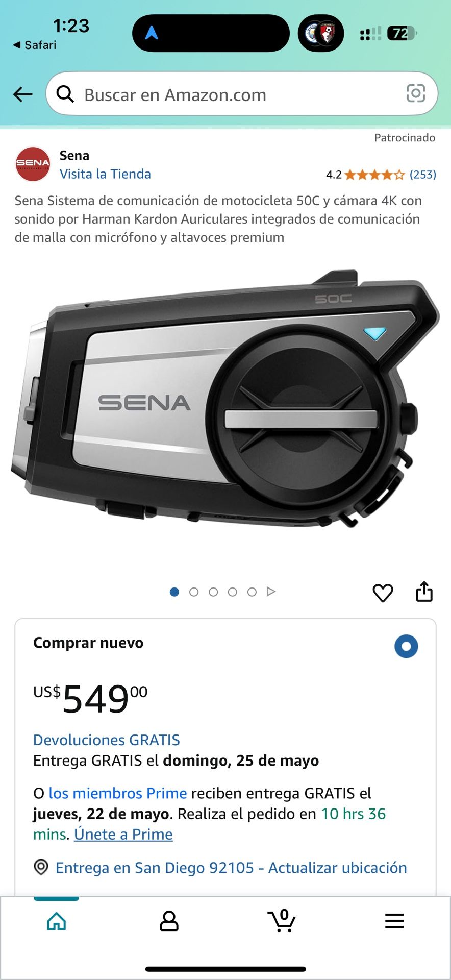Open Devoluciones GRATIS details
Screen dimensions: 451x980
click(x=107, y=740)
